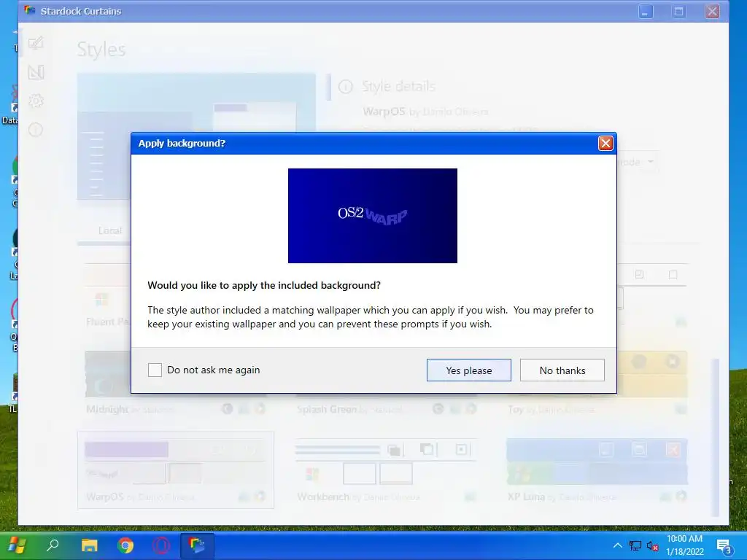
Task: Open taskbar Search magnifier
Action: [x=53, y=545]
